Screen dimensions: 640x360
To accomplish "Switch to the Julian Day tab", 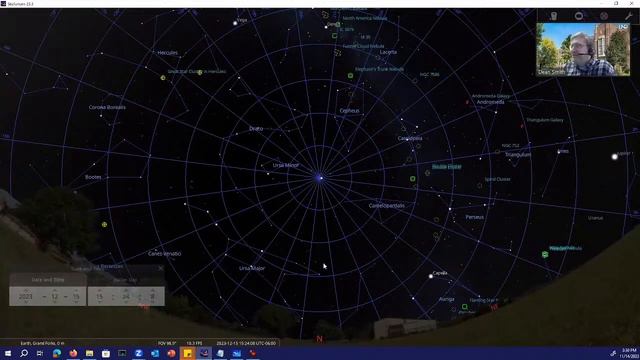I will (x=126, y=280).
